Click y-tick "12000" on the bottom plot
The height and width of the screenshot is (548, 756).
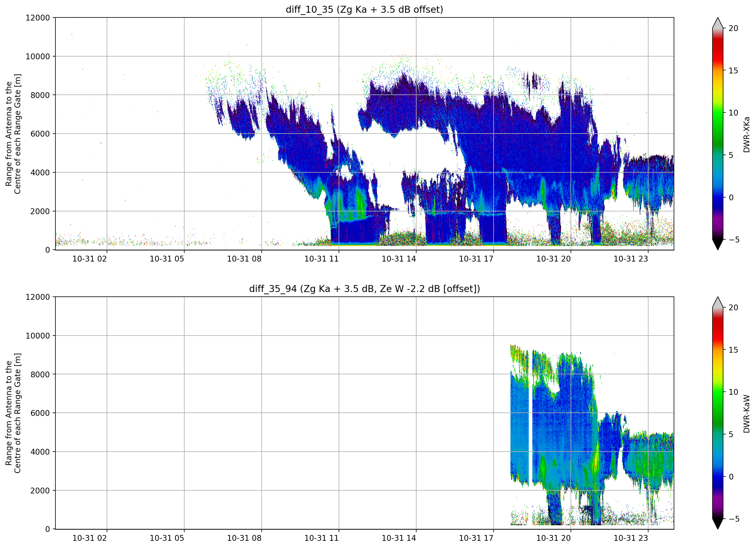38,297
